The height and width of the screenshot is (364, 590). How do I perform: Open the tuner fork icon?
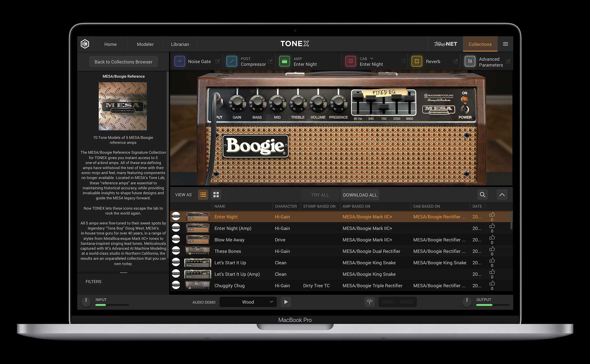(369, 302)
